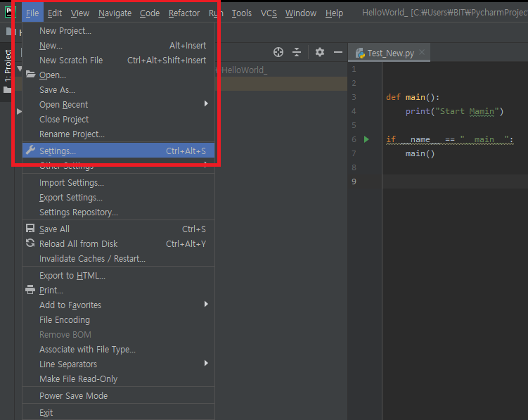528x420 pixels.
Task: Open the Code menu
Action: click(150, 13)
